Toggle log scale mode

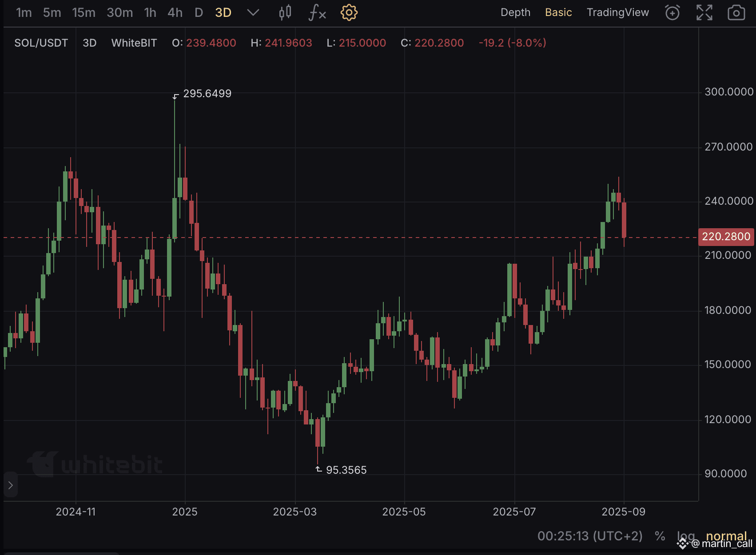click(x=685, y=536)
